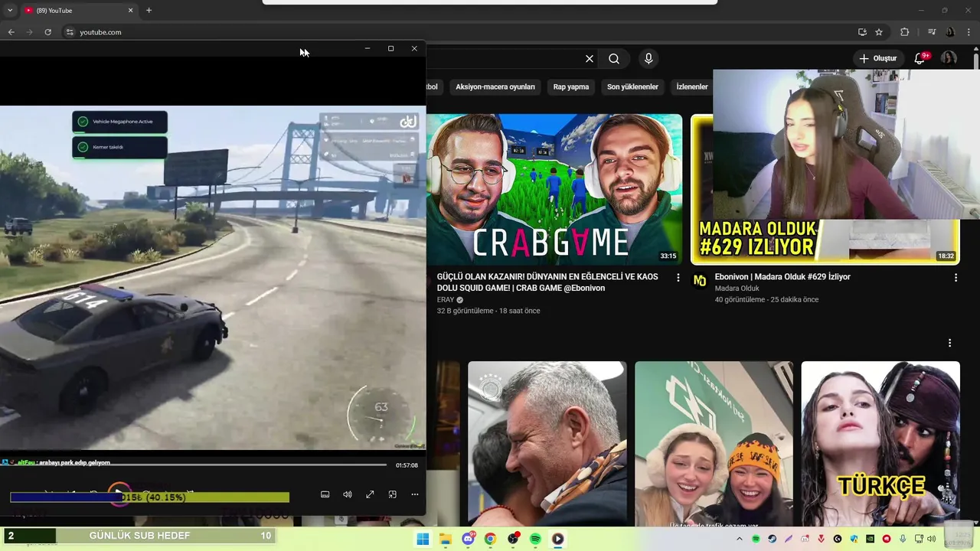Screen dimensions: 980x551
Task: Open the TÜRKÇE pirate short thumbnail
Action: click(x=880, y=444)
